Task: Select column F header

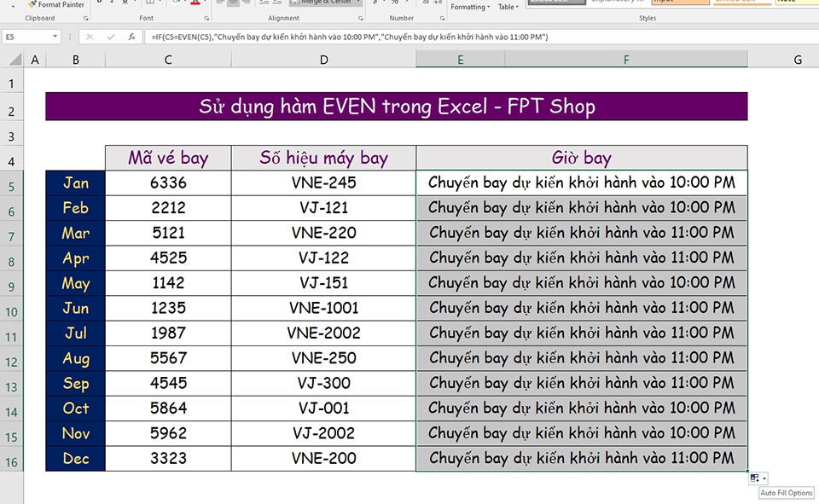Action: 626,60
